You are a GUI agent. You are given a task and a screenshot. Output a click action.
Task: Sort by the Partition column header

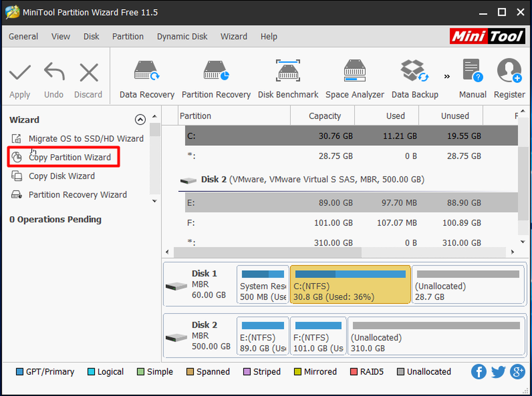click(234, 116)
